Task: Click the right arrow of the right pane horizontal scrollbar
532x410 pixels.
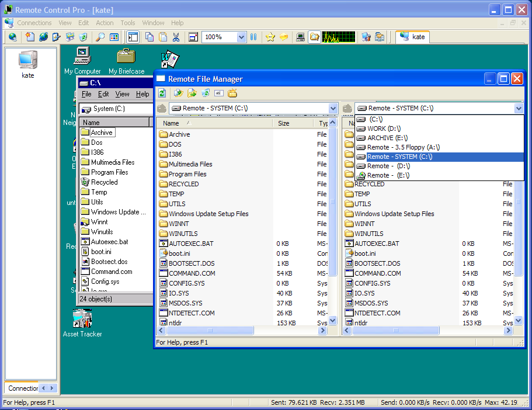Action: click(x=508, y=330)
